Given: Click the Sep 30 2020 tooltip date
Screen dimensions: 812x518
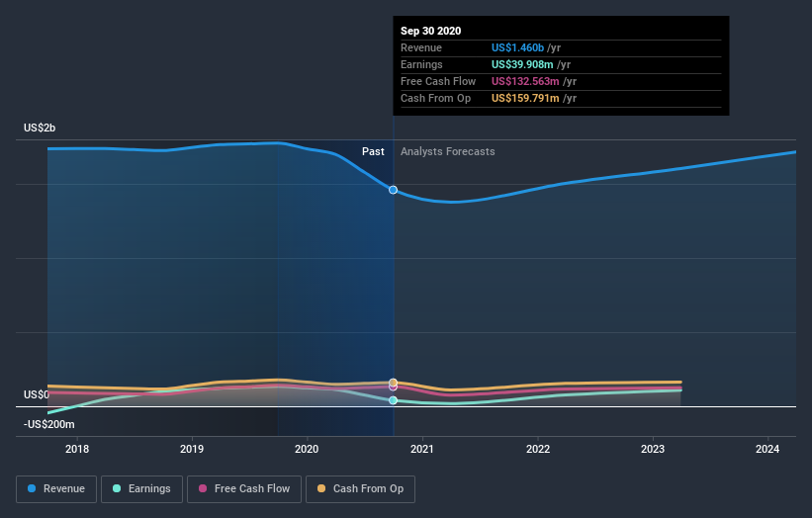Looking at the screenshot, I should pyautogui.click(x=431, y=31).
